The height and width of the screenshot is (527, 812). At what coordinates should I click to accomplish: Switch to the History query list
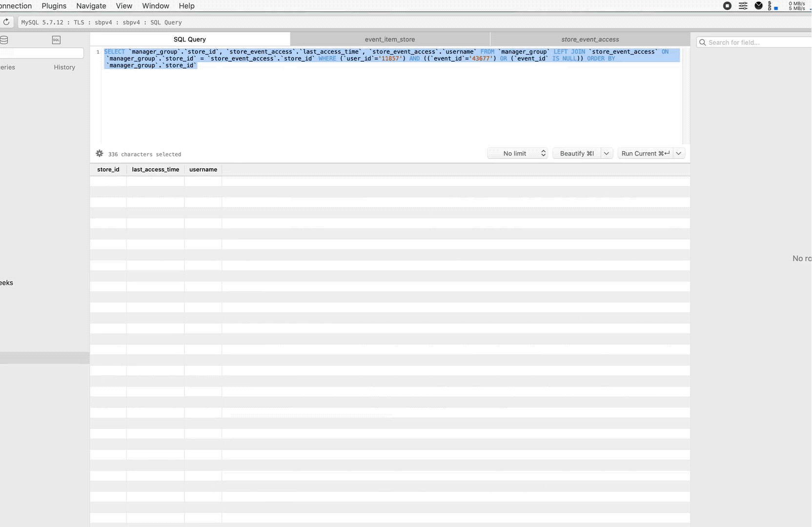click(64, 67)
